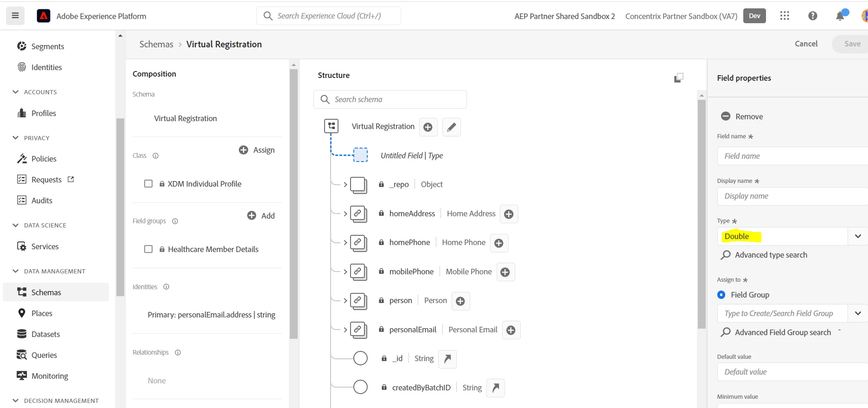
Task: Add field under person with plus icon
Action: coord(460,301)
